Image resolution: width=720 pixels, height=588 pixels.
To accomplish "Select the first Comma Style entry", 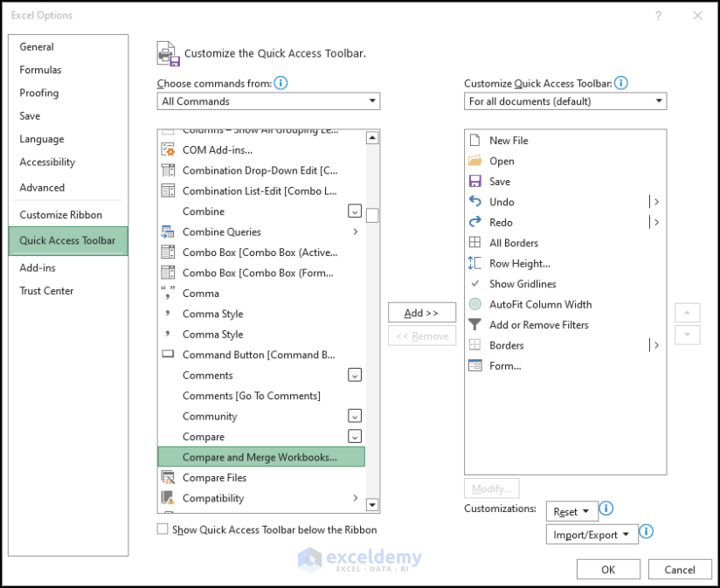I will click(x=261, y=314).
